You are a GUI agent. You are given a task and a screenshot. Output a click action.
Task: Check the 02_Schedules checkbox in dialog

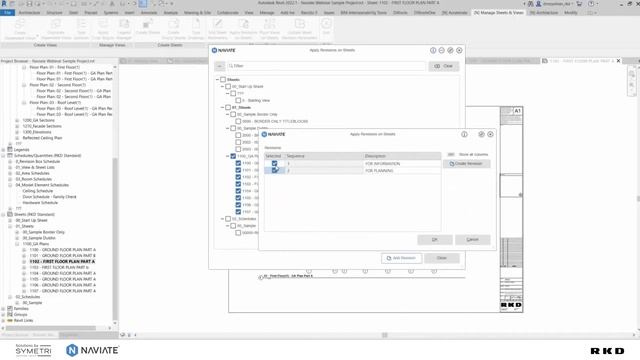pyautogui.click(x=228, y=219)
